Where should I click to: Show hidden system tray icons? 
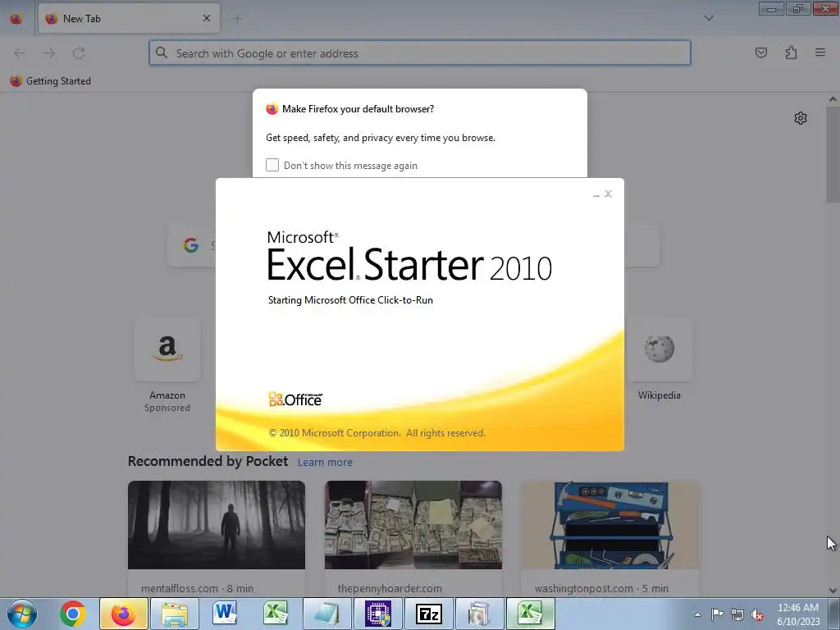point(697,614)
